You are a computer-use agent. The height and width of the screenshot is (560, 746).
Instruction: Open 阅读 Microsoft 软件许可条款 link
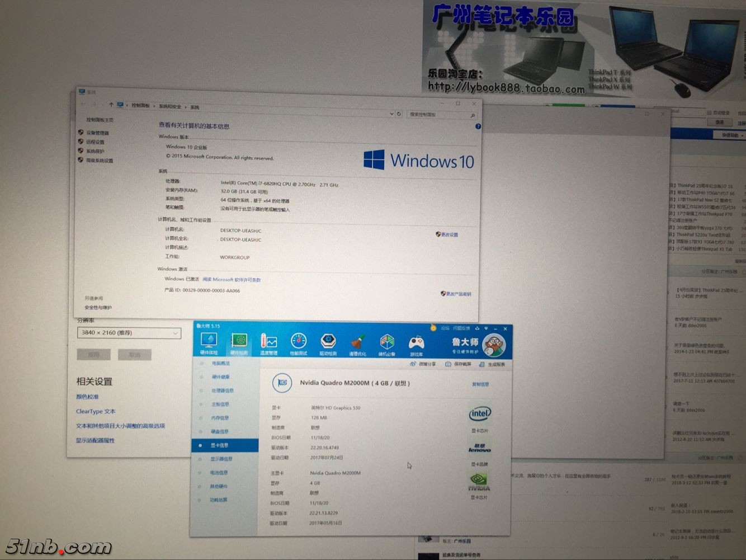tap(232, 280)
